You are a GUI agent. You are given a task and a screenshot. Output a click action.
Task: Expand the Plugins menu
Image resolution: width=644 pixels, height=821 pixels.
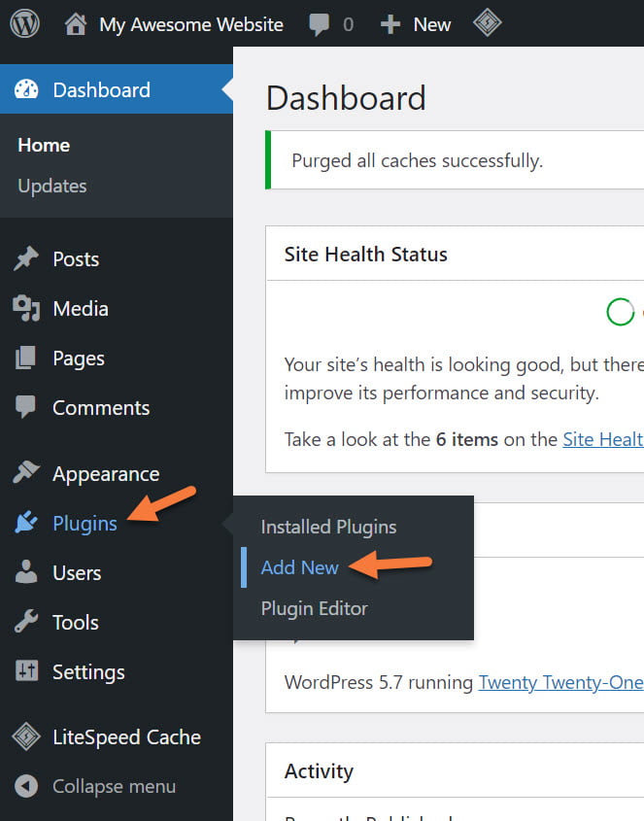[x=85, y=524]
